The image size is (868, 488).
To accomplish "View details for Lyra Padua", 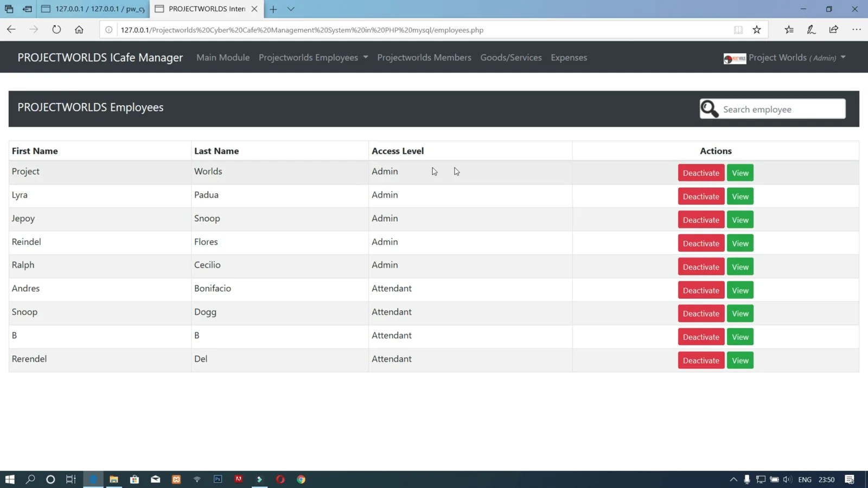I will (x=739, y=196).
